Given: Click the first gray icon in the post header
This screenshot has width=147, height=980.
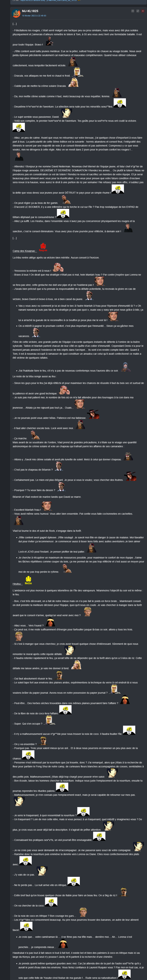Looking at the screenshot, I should [x=133, y=11].
